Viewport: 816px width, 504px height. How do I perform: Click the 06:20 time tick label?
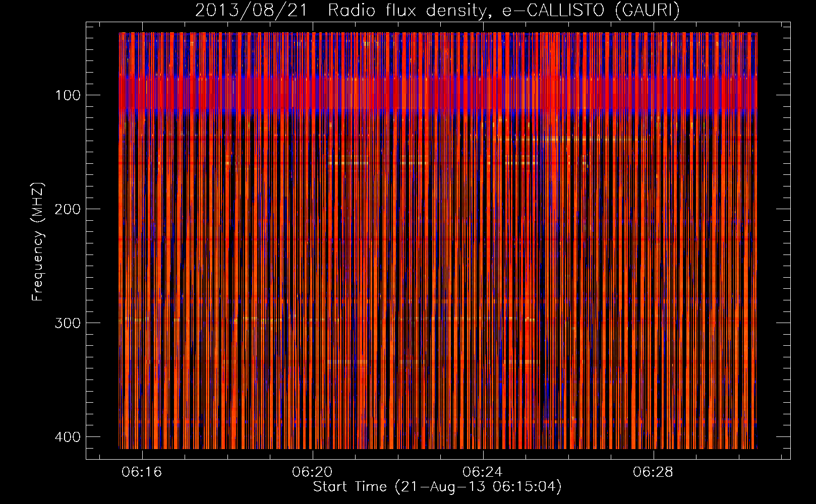(312, 472)
